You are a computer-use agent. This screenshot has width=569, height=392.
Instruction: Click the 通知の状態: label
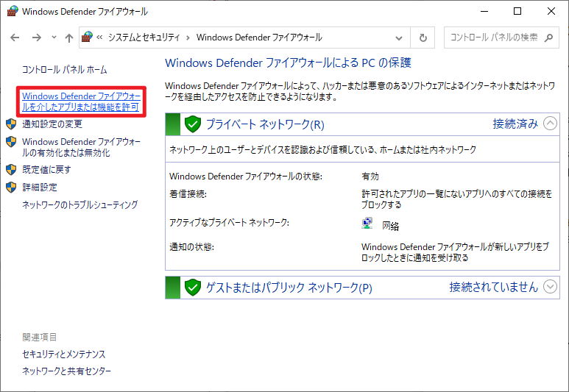click(191, 247)
